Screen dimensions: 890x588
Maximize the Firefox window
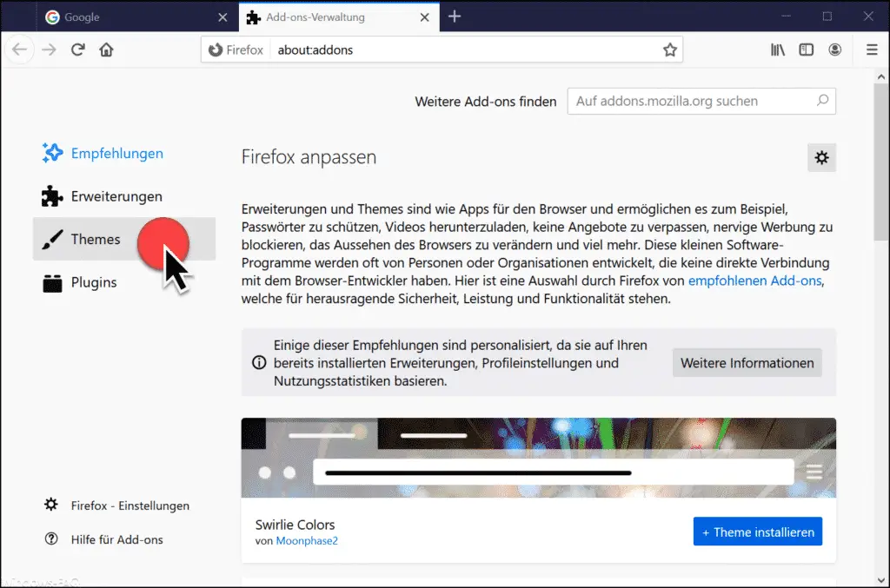pyautogui.click(x=827, y=16)
